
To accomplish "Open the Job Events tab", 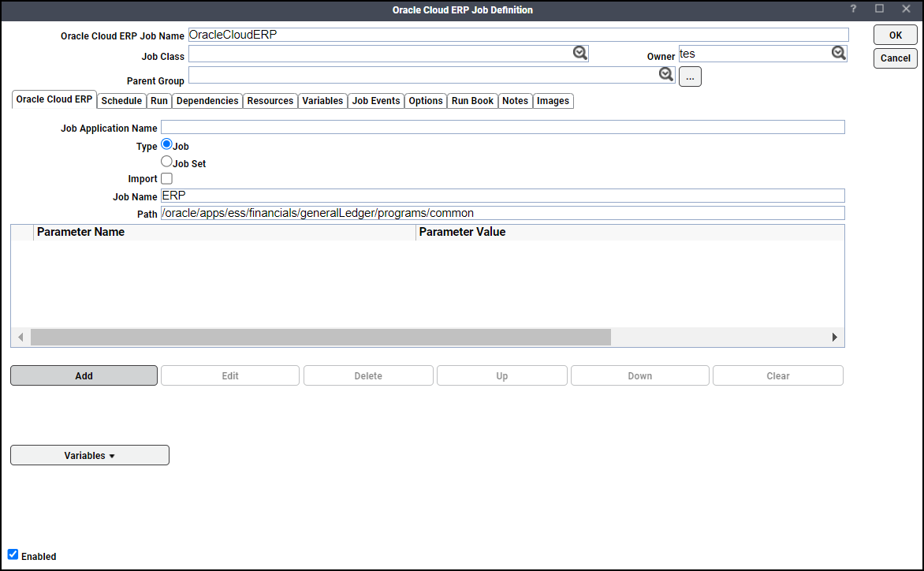I will (376, 101).
